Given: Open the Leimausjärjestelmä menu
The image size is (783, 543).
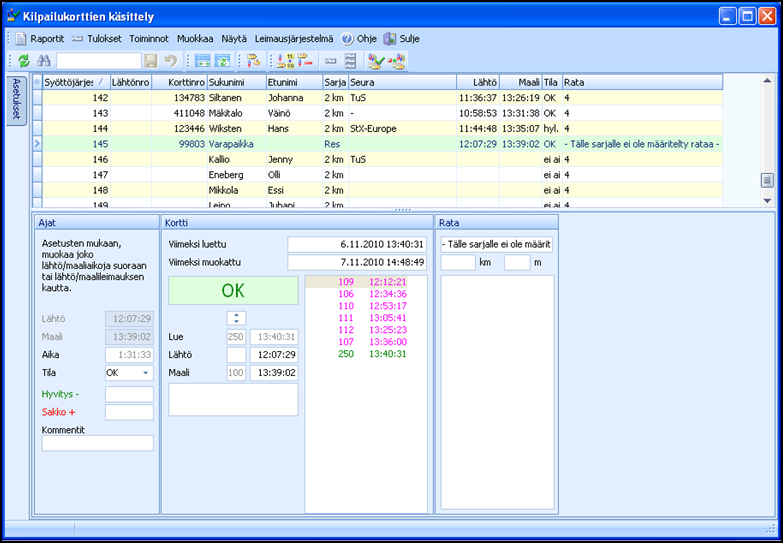Looking at the screenshot, I should pyautogui.click(x=294, y=38).
